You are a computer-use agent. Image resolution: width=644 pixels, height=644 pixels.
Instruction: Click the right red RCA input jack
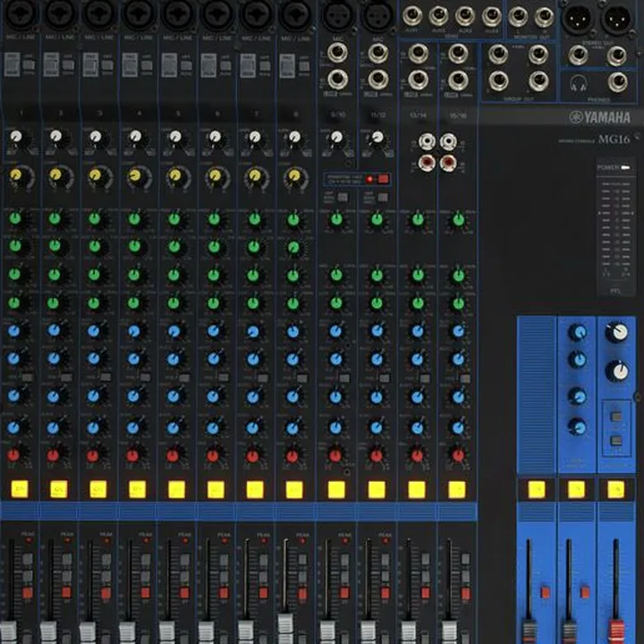448,163
